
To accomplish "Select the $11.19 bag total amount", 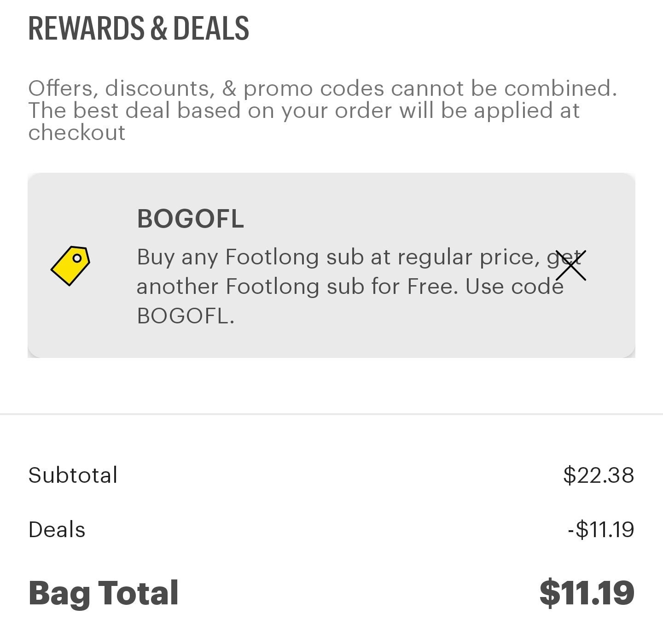I will coord(587,593).
